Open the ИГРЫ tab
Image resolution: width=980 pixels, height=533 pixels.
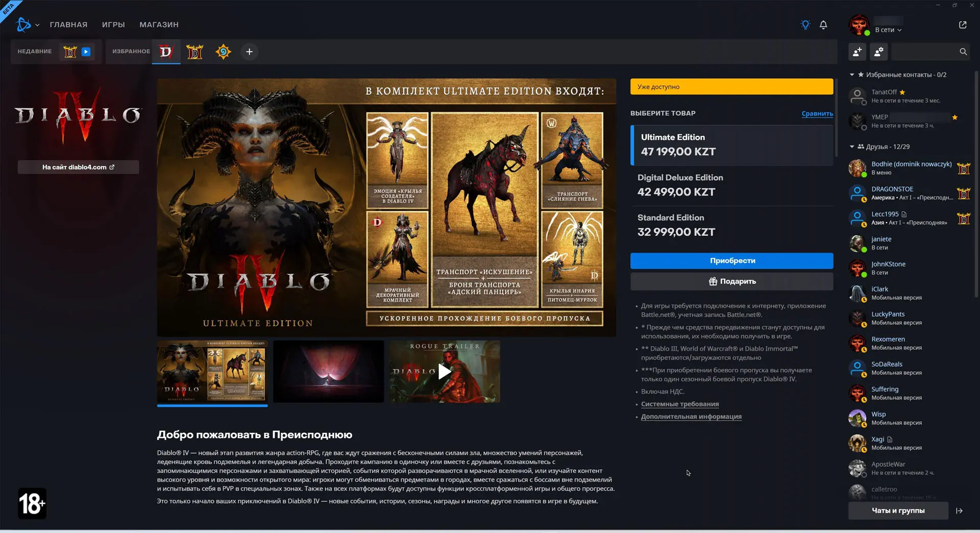[x=113, y=25]
